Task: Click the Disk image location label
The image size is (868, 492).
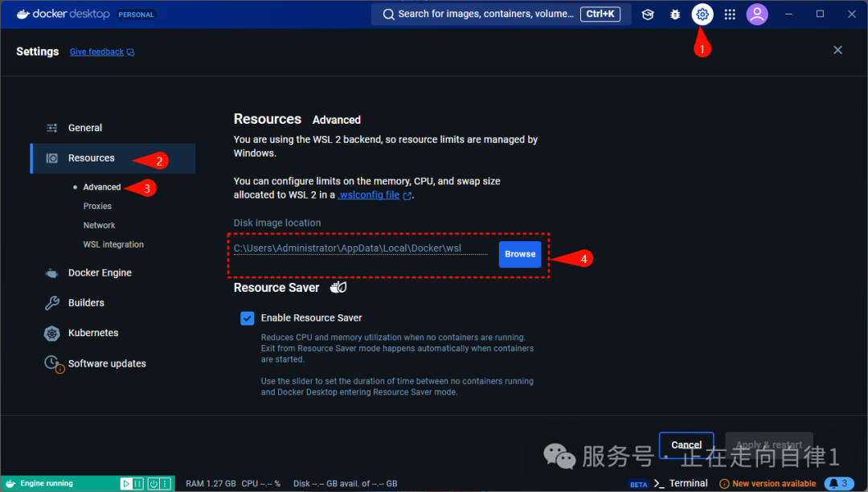Action: coord(277,223)
